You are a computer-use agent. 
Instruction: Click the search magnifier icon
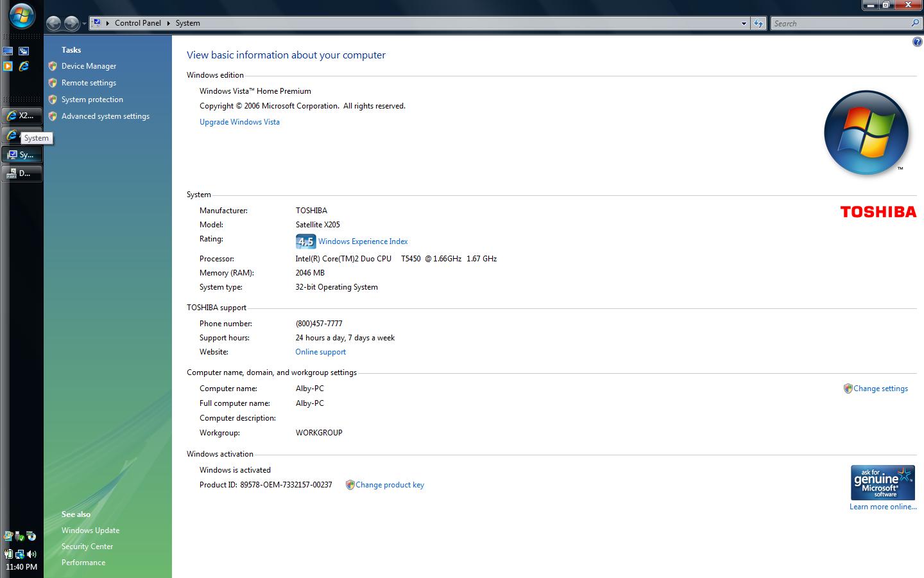pos(915,23)
